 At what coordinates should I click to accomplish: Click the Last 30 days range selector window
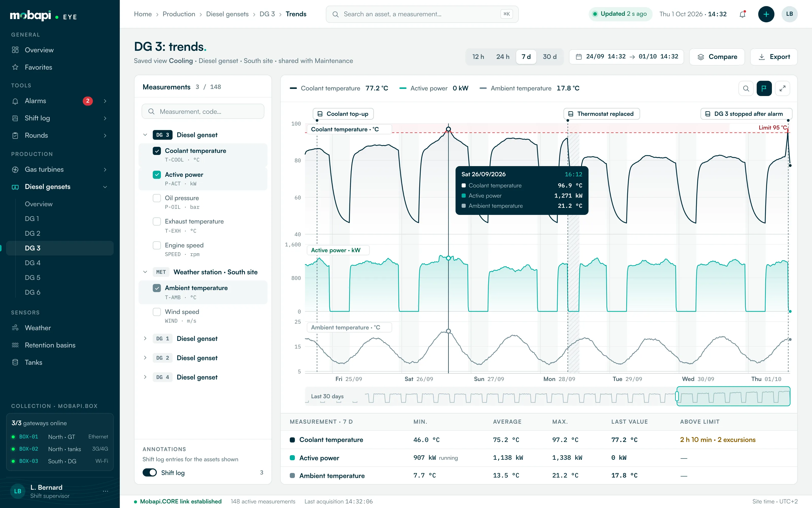pyautogui.click(x=733, y=396)
